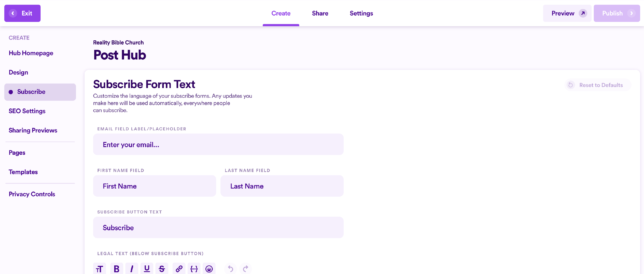Click the redo arrow in editor toolbar

246,269
